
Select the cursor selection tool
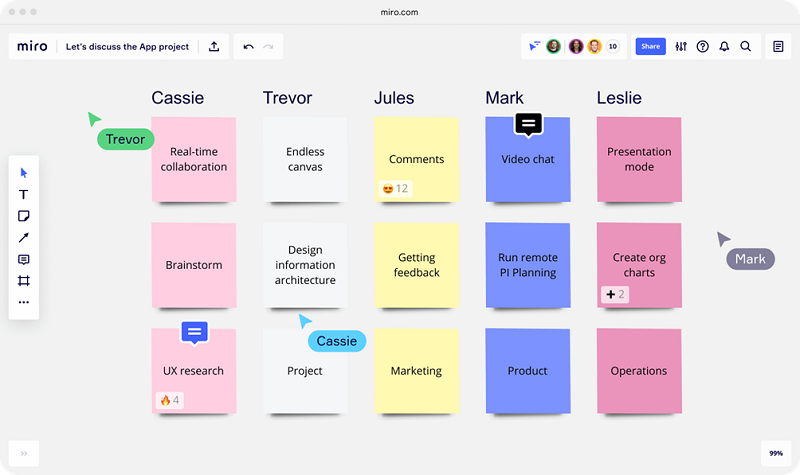(x=24, y=173)
